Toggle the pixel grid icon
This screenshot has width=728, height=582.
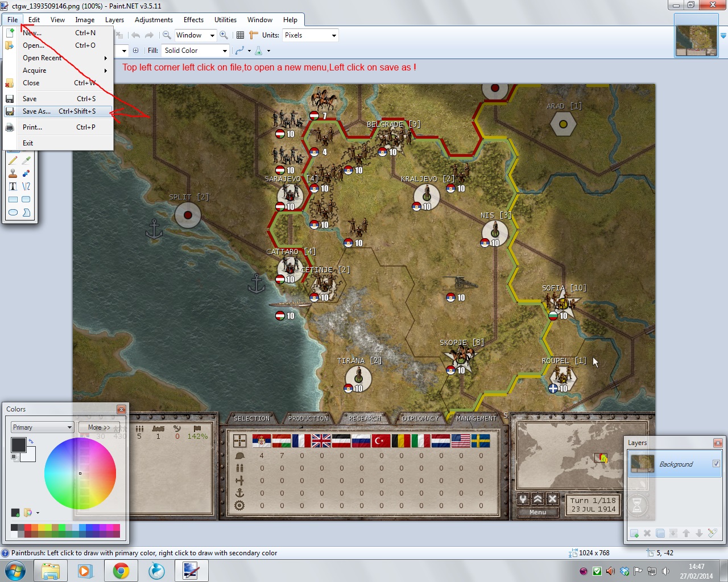coord(240,35)
